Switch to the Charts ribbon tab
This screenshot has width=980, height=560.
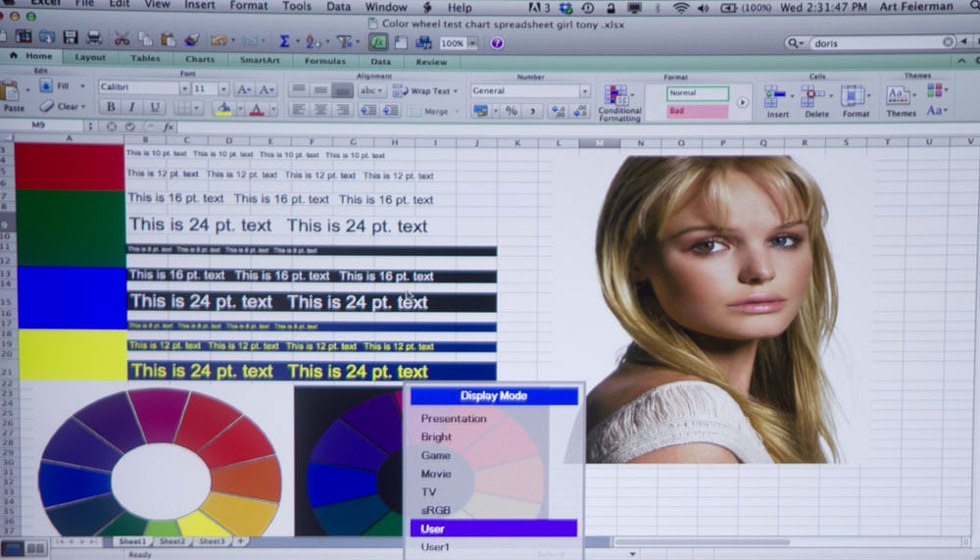pyautogui.click(x=199, y=59)
